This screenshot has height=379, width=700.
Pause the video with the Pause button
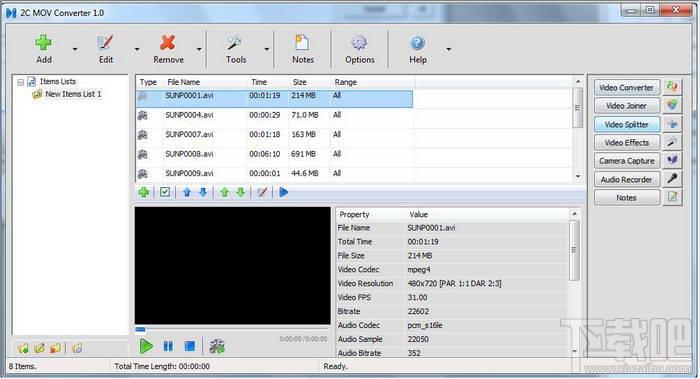[x=168, y=346]
